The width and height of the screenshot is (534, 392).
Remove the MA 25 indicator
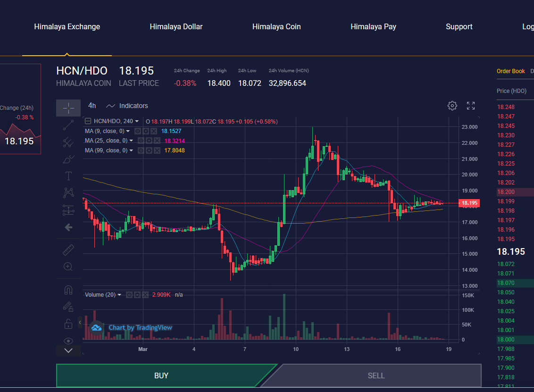[157, 141]
